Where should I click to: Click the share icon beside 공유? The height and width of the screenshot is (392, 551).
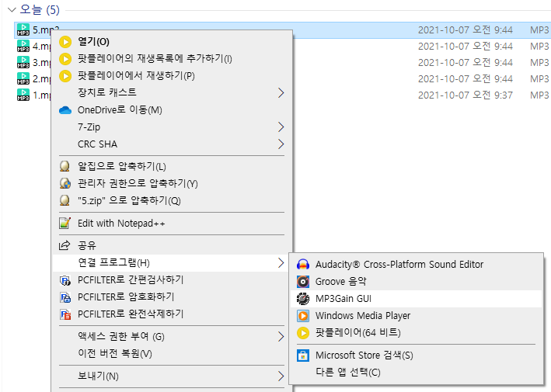pyautogui.click(x=65, y=245)
